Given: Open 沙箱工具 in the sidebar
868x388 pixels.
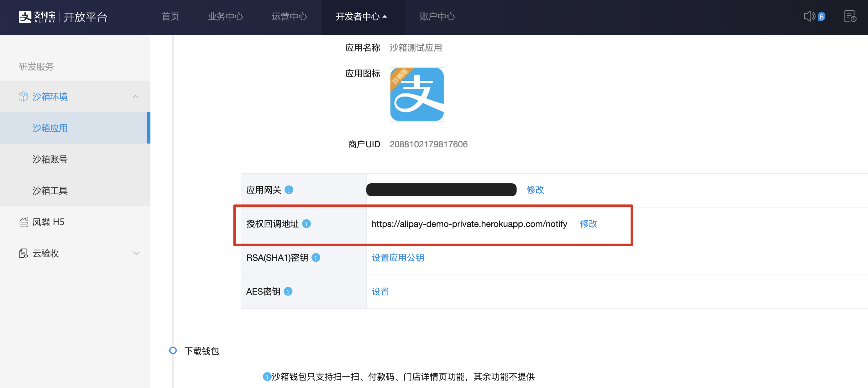Looking at the screenshot, I should [50, 191].
